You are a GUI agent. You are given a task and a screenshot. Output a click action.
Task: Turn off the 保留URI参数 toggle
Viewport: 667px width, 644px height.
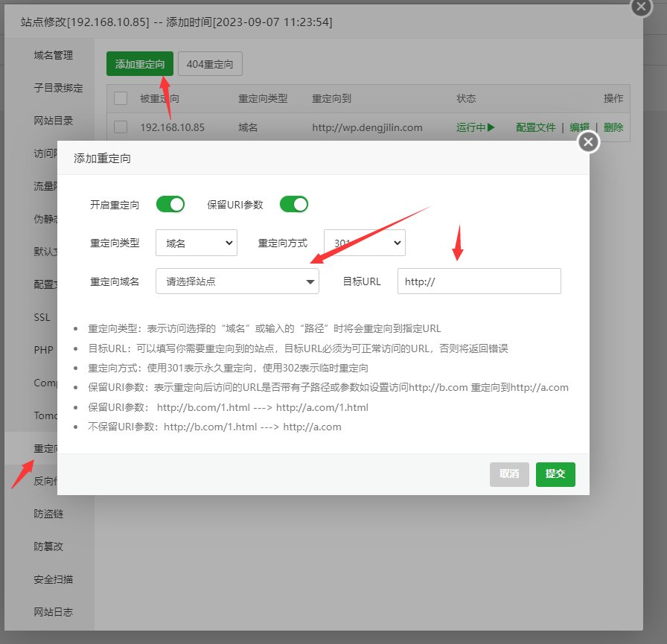tap(293, 204)
